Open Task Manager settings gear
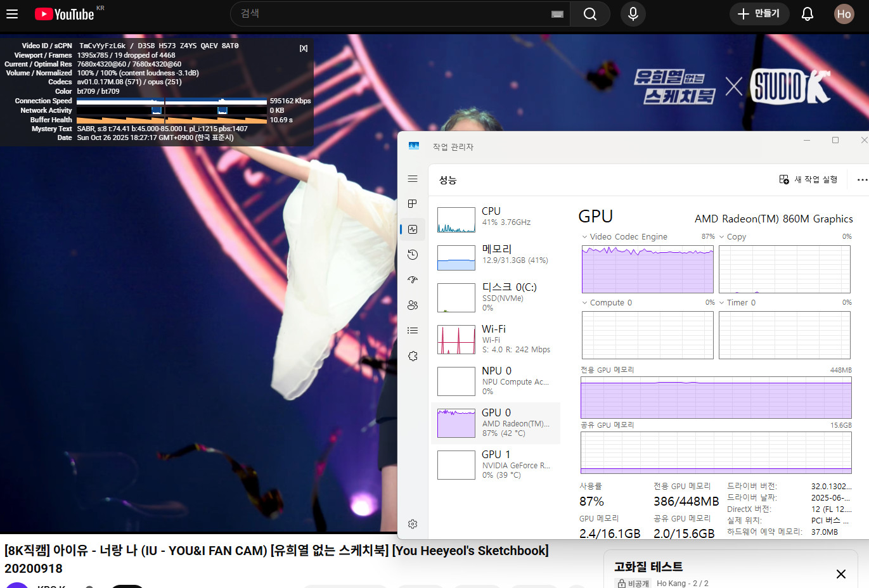 [x=413, y=524]
